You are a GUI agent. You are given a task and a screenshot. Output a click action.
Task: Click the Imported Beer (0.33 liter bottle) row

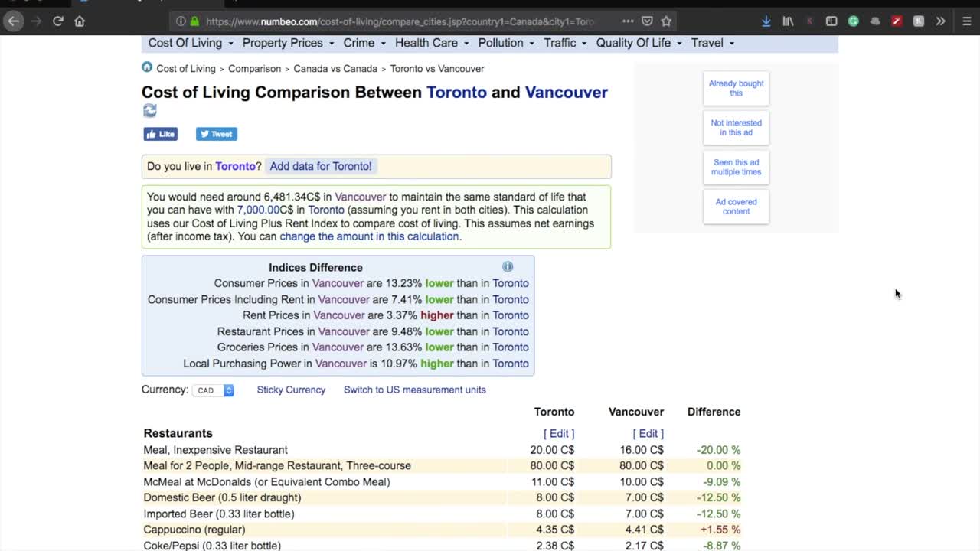point(442,514)
